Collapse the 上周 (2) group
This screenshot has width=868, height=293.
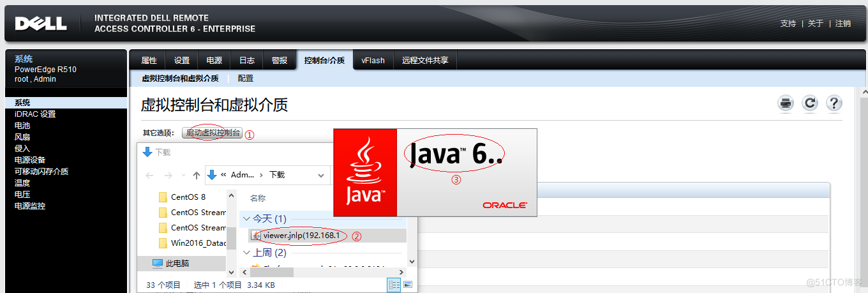(247, 253)
